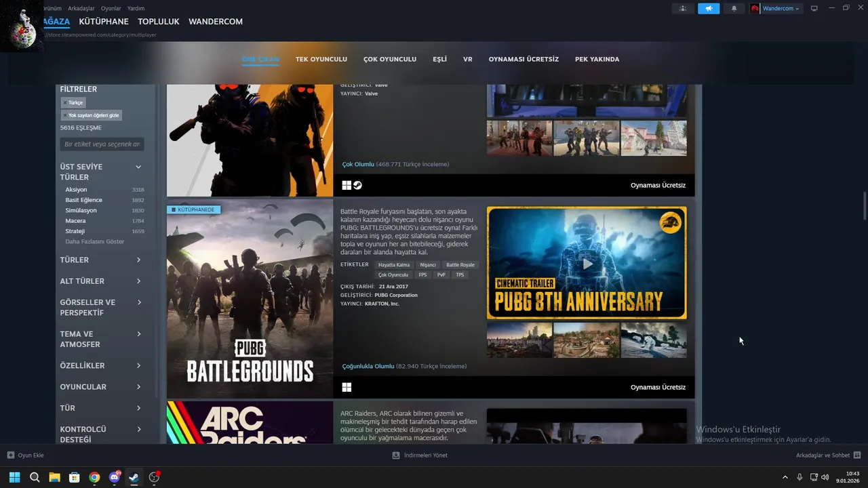The height and width of the screenshot is (488, 868).
Task: Expand the ÖZELLİKLER filter section
Action: click(x=101, y=365)
